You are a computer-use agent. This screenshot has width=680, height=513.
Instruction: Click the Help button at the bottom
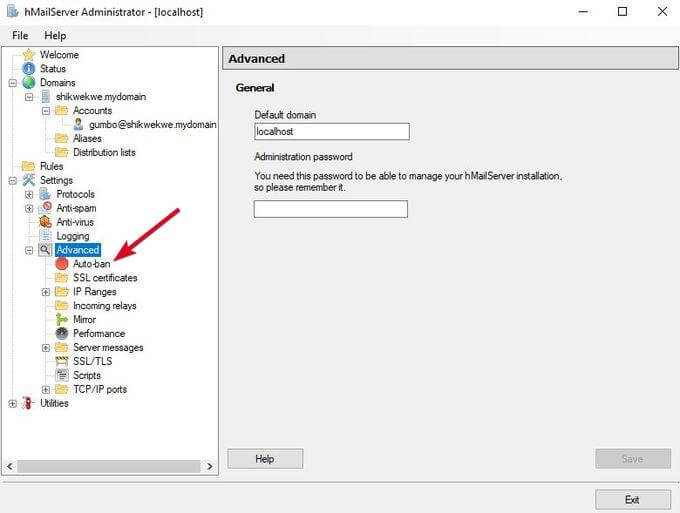(265, 458)
